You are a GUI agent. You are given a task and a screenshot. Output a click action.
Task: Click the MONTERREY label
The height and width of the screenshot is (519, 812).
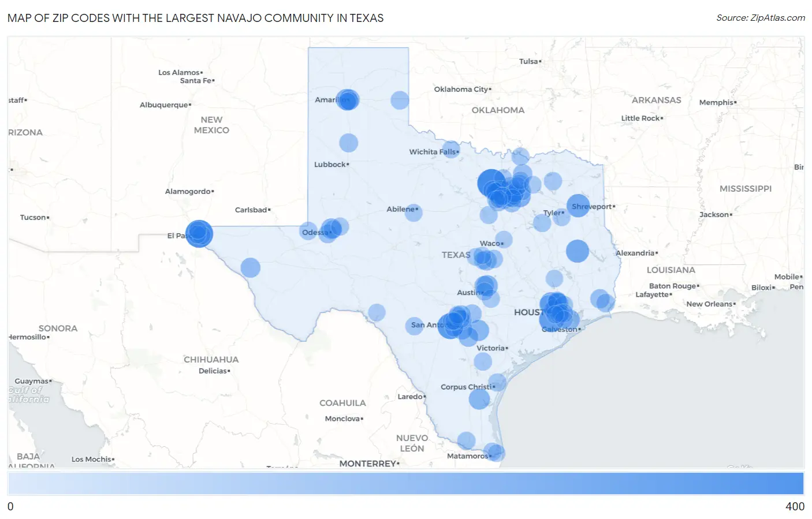(369, 464)
